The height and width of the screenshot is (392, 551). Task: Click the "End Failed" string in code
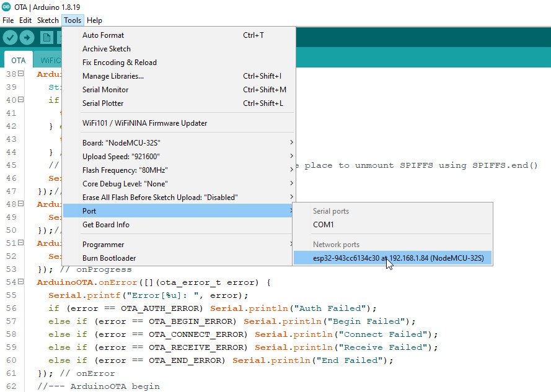pos(350,360)
